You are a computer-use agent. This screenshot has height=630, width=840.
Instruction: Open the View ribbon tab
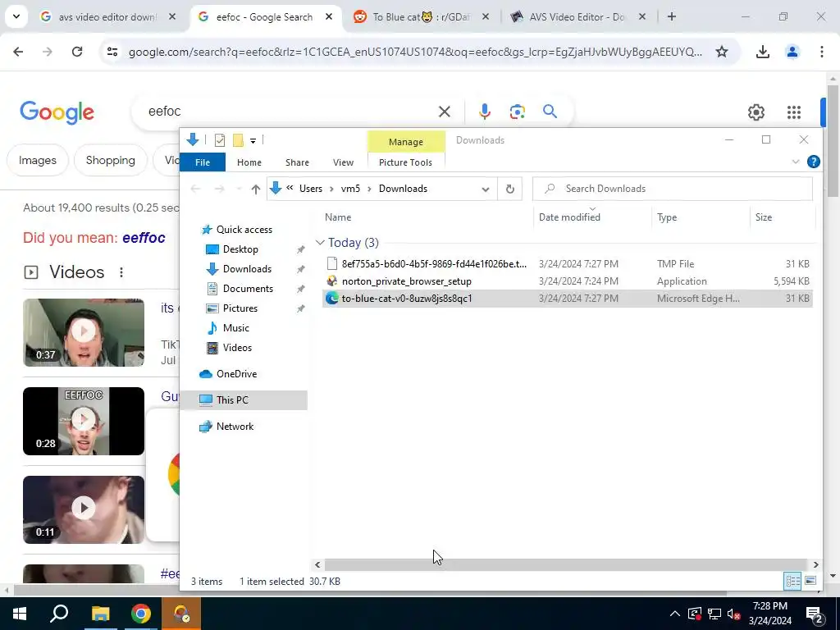click(x=343, y=162)
